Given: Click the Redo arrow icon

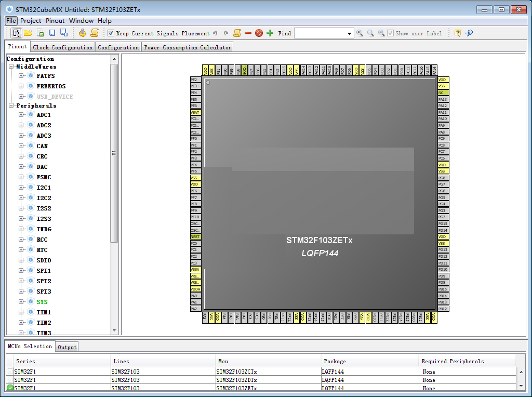Looking at the screenshot, I should (x=226, y=33).
